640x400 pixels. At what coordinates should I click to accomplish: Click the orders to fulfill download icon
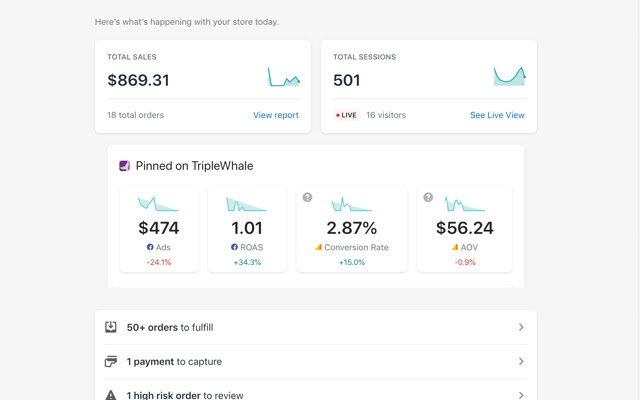(x=111, y=327)
